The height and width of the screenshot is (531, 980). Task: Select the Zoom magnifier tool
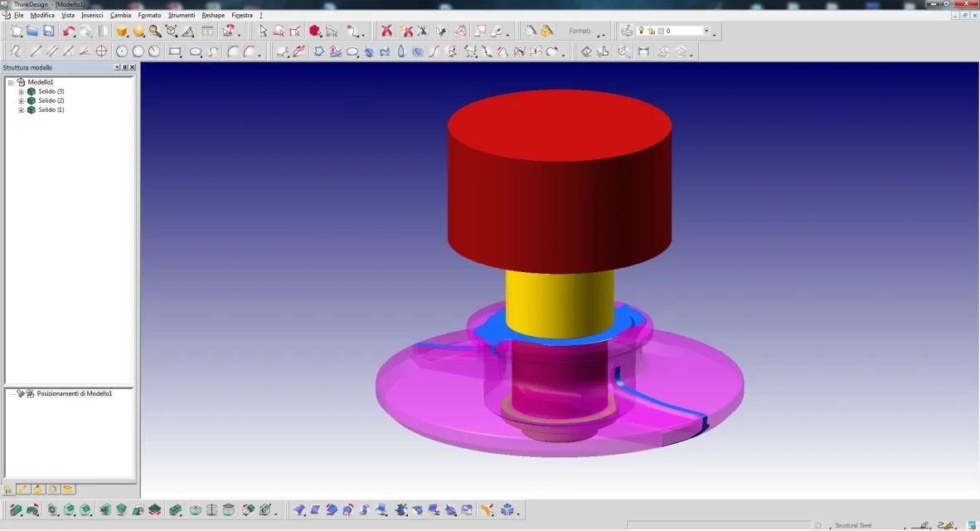point(155,32)
